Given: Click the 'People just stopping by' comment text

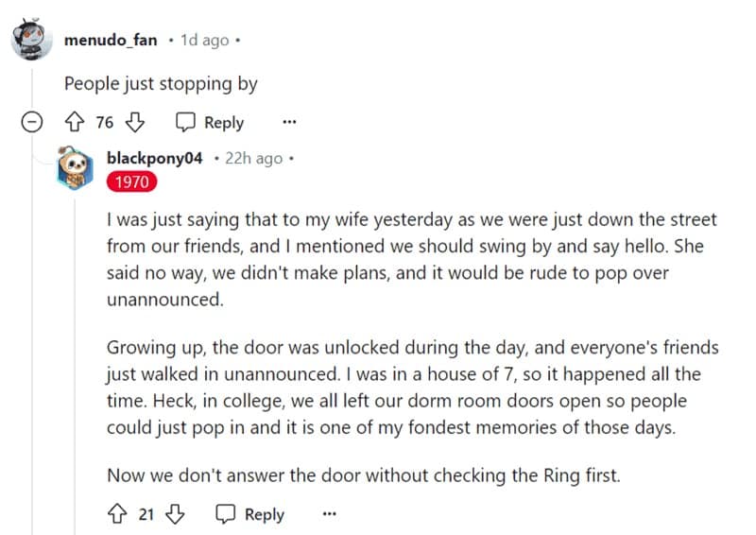Looking at the screenshot, I should tap(161, 83).
